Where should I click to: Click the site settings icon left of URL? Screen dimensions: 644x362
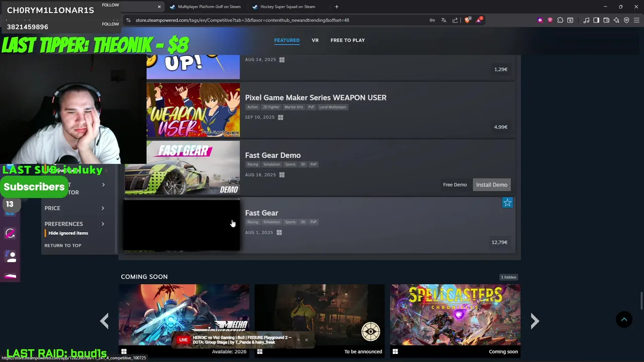128,20
